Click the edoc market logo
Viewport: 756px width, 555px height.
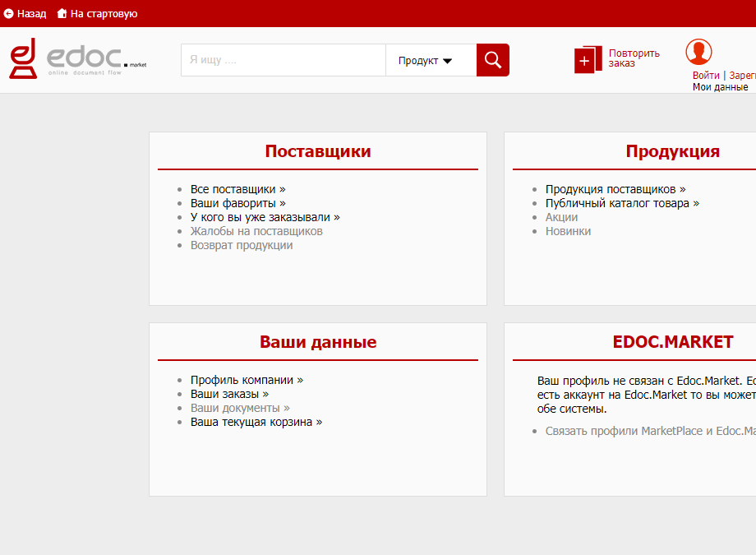[x=77, y=59]
